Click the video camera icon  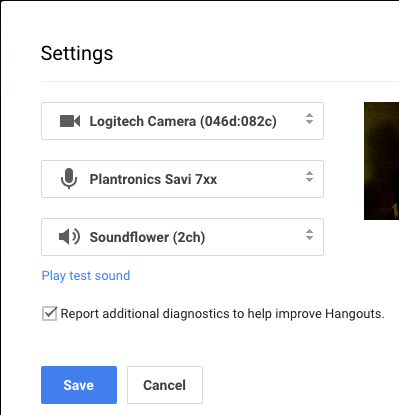[x=70, y=121]
